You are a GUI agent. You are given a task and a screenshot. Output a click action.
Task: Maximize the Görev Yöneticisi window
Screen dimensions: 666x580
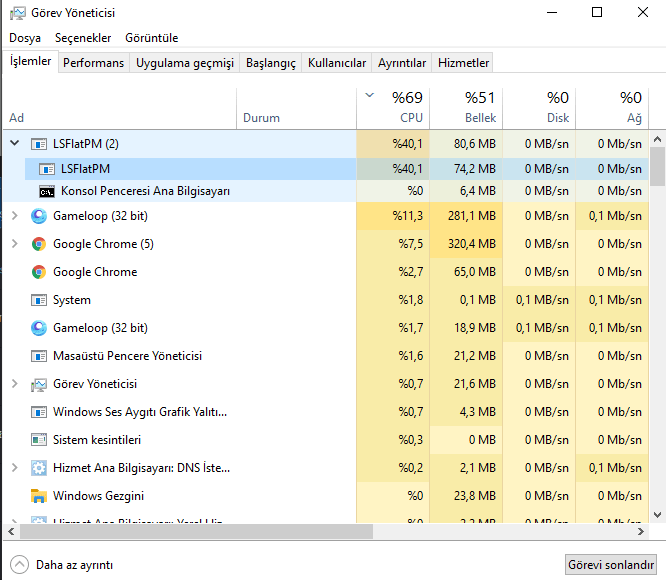click(x=597, y=13)
